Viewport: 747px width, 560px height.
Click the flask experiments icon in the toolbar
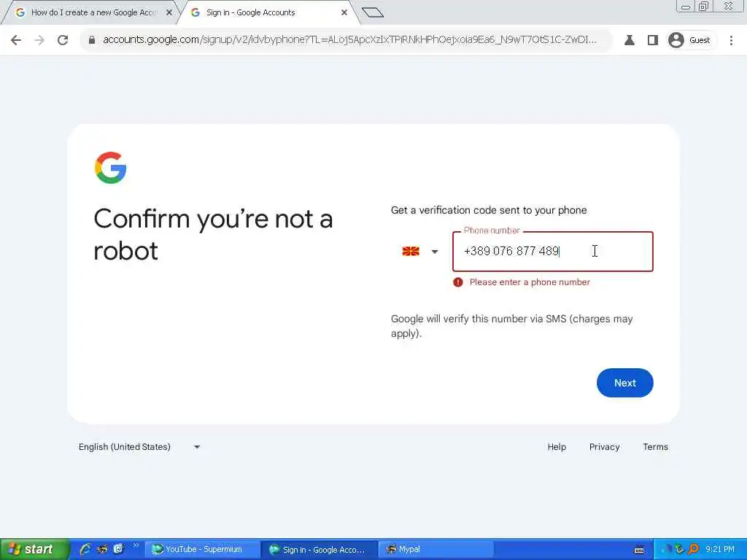(630, 40)
